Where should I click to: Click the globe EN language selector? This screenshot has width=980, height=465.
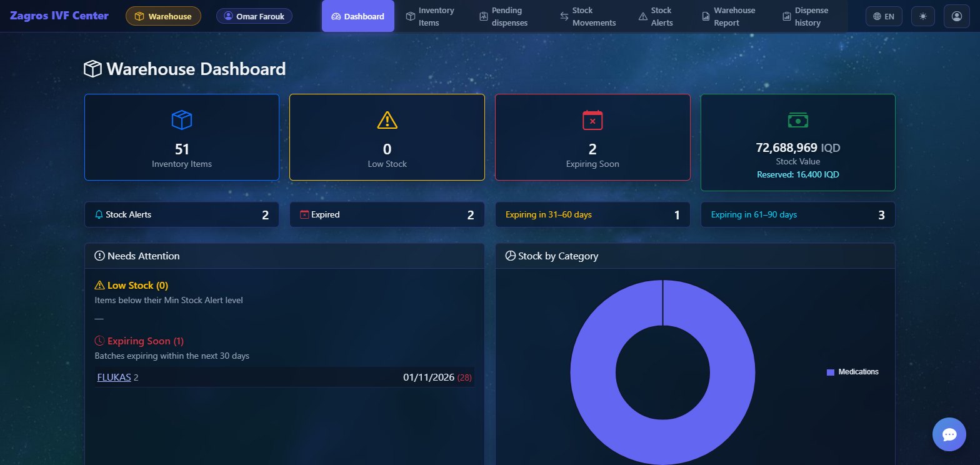[x=884, y=16]
